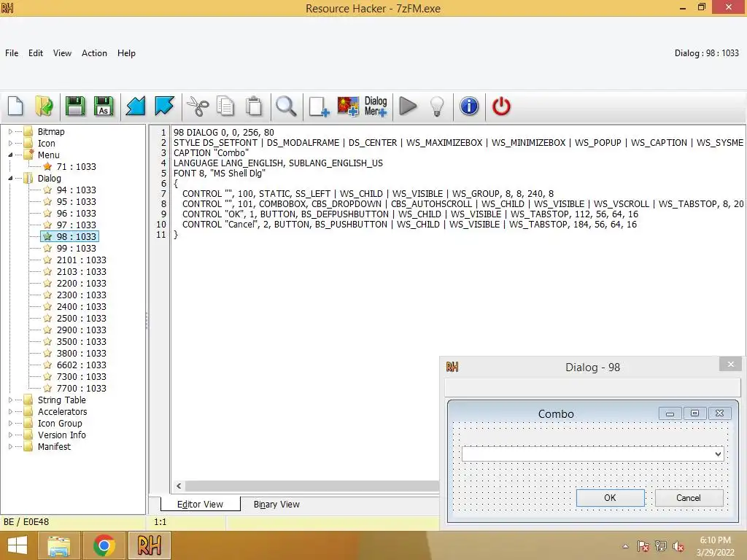The height and width of the screenshot is (560, 747).
Task: Open File Explorer from the taskbar
Action: (58, 545)
